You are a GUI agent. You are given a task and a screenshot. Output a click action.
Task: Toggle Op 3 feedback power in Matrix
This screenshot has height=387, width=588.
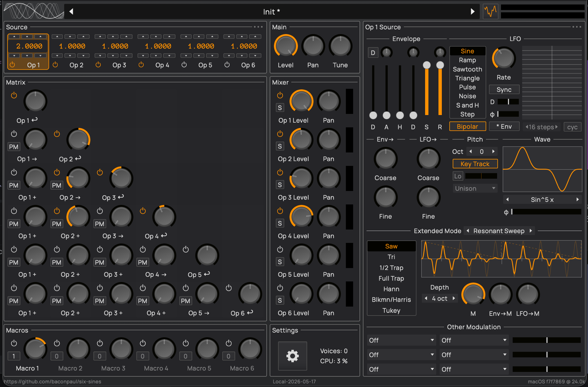click(100, 172)
